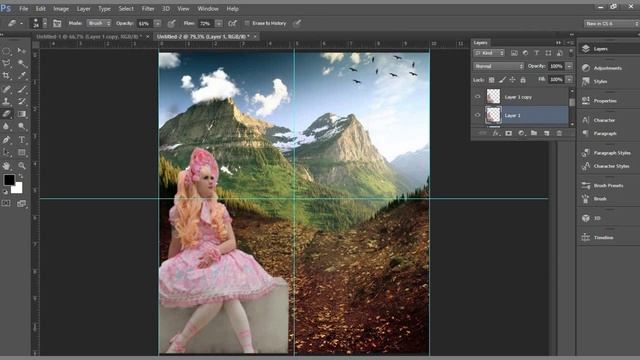
Task: Open the Flow slider arrow
Action: (x=219, y=24)
